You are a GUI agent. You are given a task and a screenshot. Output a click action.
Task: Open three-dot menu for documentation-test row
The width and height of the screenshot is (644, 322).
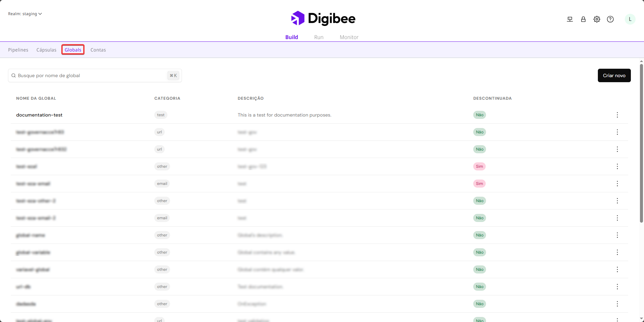(617, 115)
